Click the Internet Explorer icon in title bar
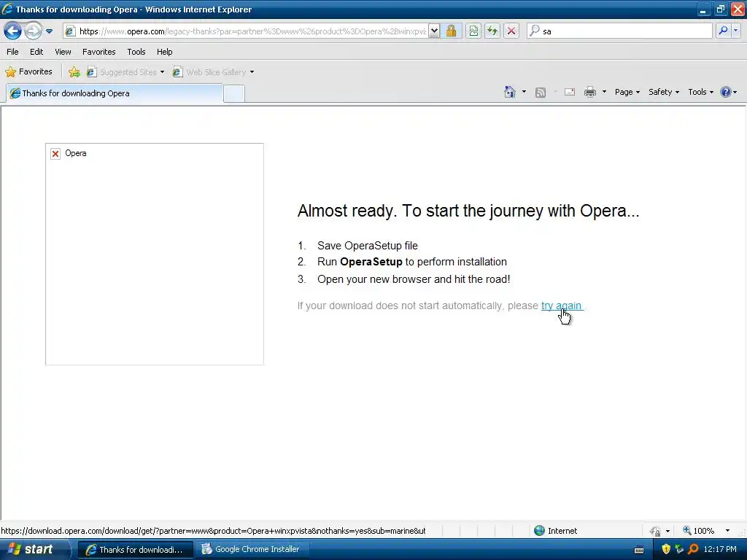The height and width of the screenshot is (560, 747). (x=7, y=9)
